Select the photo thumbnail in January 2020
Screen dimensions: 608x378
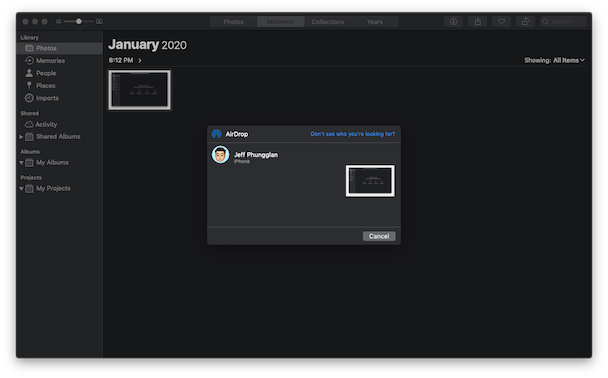pyautogui.click(x=140, y=90)
